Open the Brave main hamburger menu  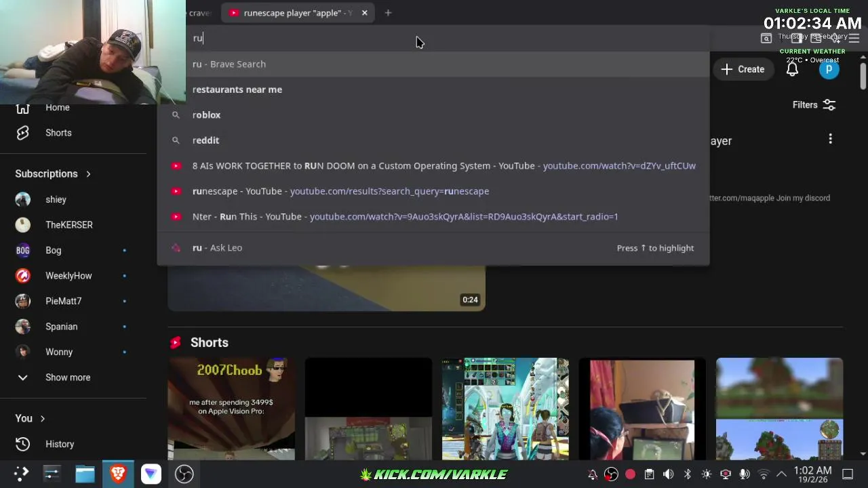(854, 39)
